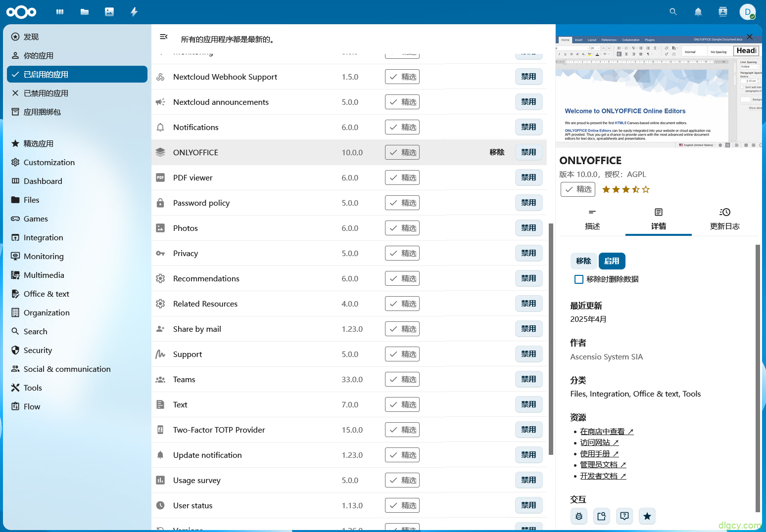Open the notifications bell
This screenshot has width=766, height=532.
pyautogui.click(x=698, y=12)
